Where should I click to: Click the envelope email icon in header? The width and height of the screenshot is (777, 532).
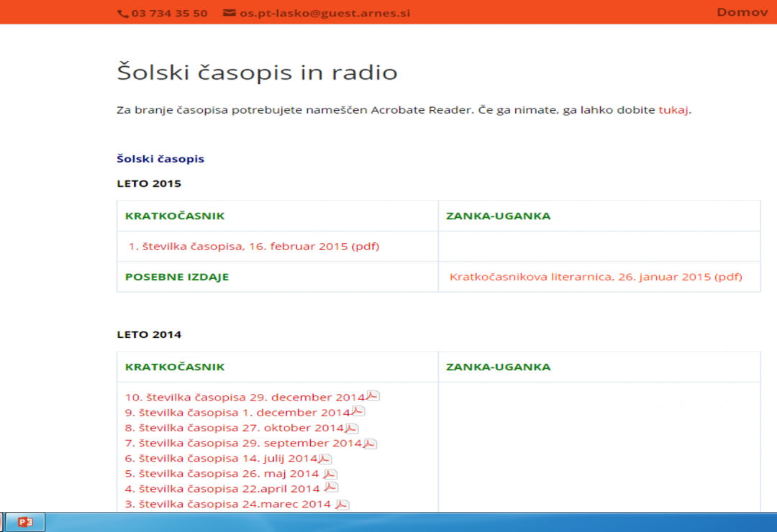[229, 13]
